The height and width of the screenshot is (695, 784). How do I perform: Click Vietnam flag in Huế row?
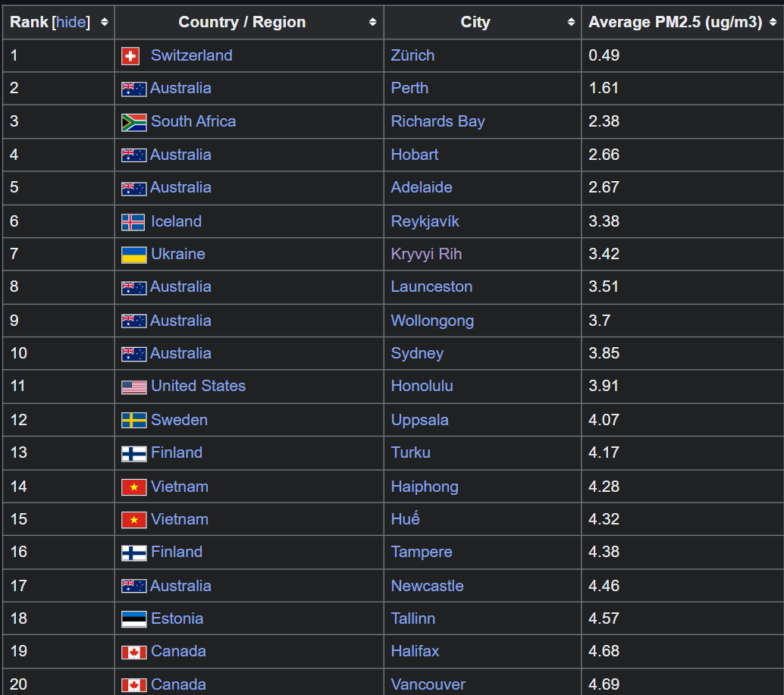(134, 520)
